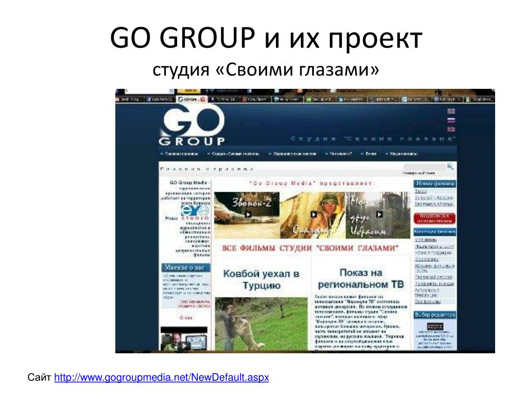Open "ВСЕ ФИЛЬМЫ СТУДИИ СВОИМИ ГЛАЗАМИ" banner link
This screenshot has height=399, width=532.
(310, 248)
